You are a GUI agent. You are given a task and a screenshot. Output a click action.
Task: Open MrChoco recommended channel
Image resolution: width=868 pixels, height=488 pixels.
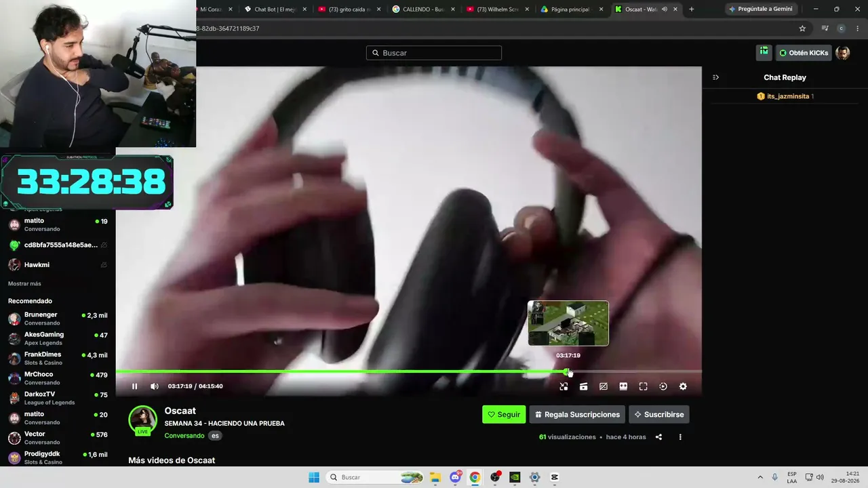coord(58,378)
